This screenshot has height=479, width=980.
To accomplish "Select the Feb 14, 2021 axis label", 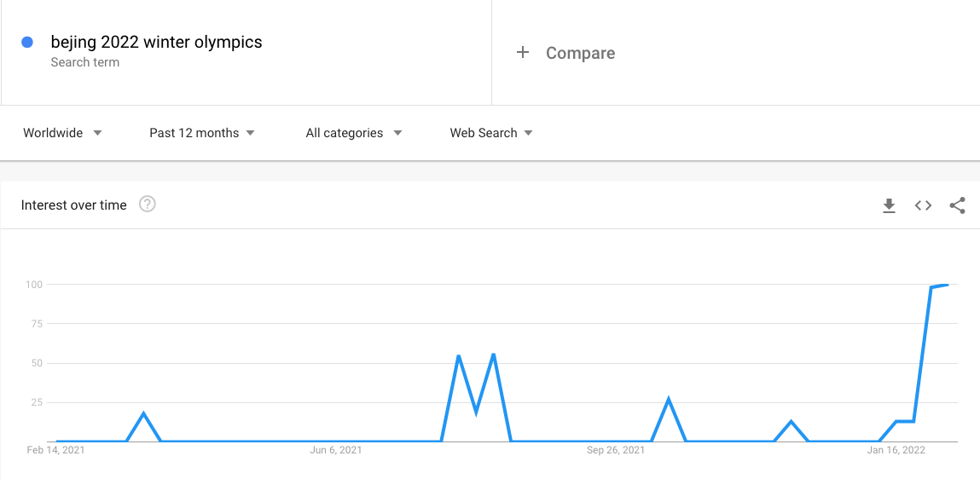I will (x=56, y=450).
